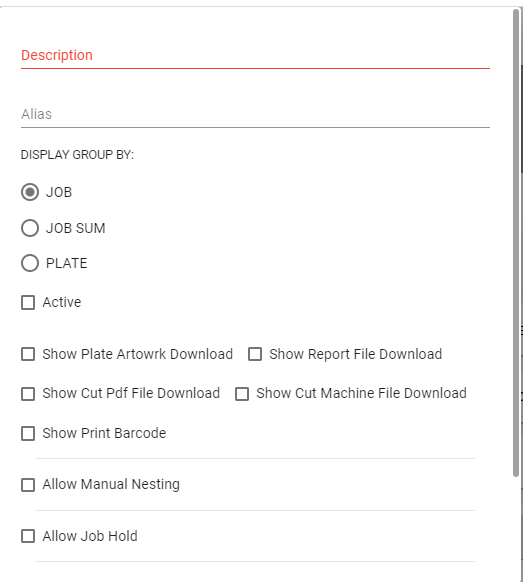523x582 pixels.
Task: Choose the PLATE radio button
Action: 30,263
